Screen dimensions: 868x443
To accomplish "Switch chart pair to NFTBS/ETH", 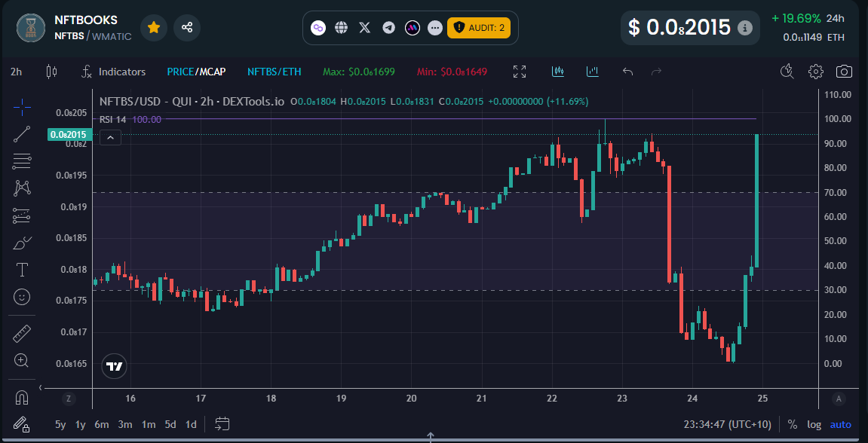I will click(x=274, y=72).
